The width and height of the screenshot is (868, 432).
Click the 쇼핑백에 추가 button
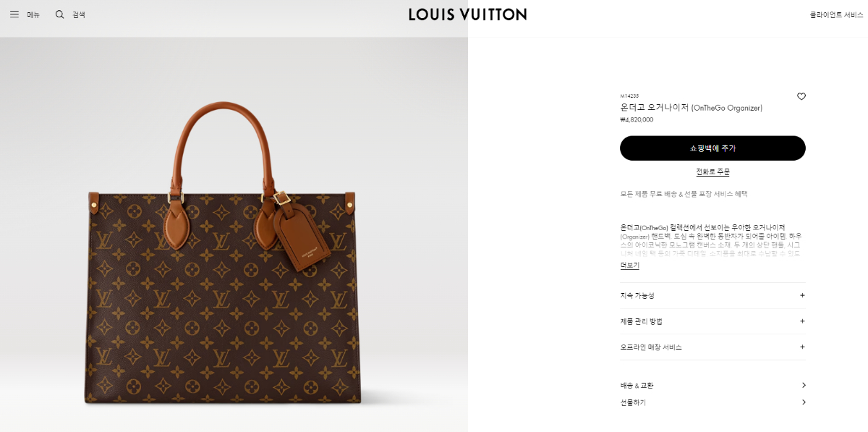pos(712,148)
